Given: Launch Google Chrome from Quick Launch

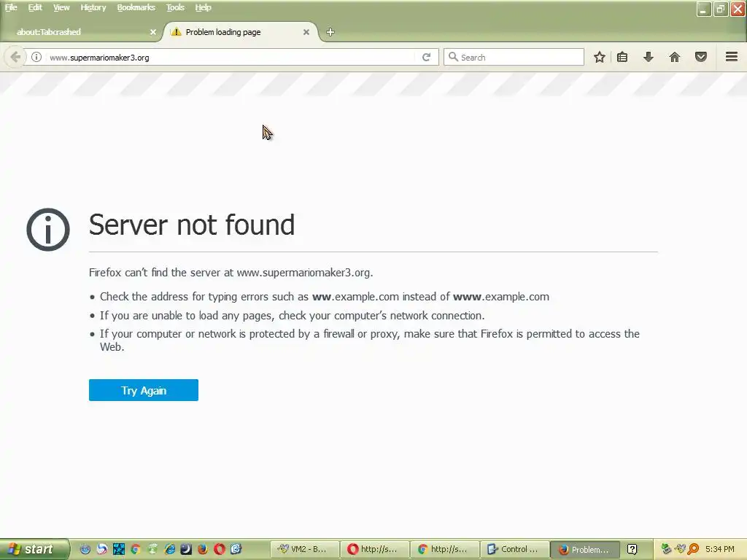Looking at the screenshot, I should click(x=135, y=549).
